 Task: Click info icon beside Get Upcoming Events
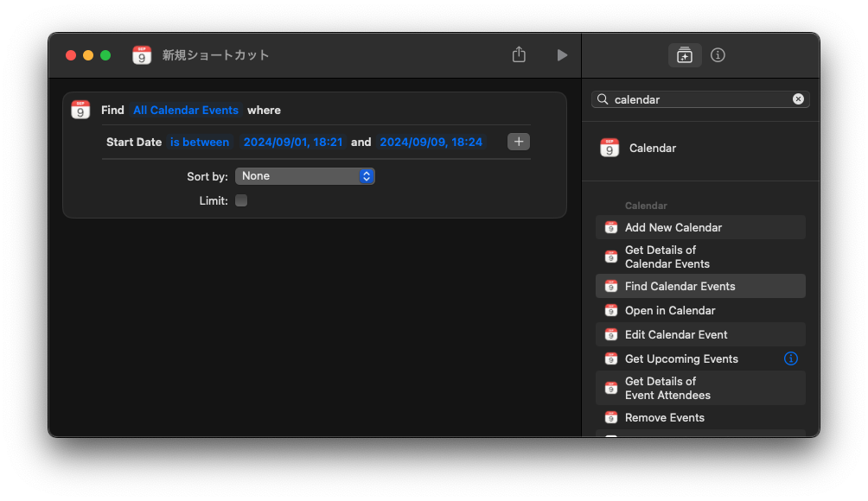(x=790, y=358)
